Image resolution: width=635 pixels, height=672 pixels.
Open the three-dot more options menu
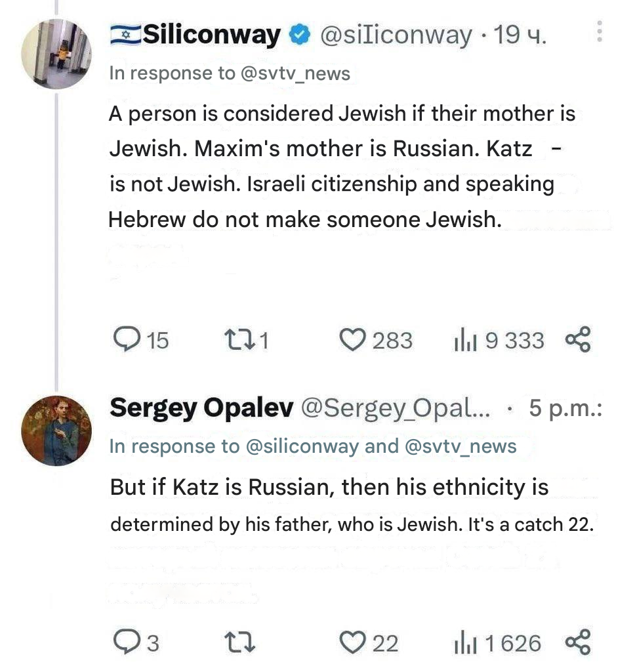pyautogui.click(x=600, y=32)
